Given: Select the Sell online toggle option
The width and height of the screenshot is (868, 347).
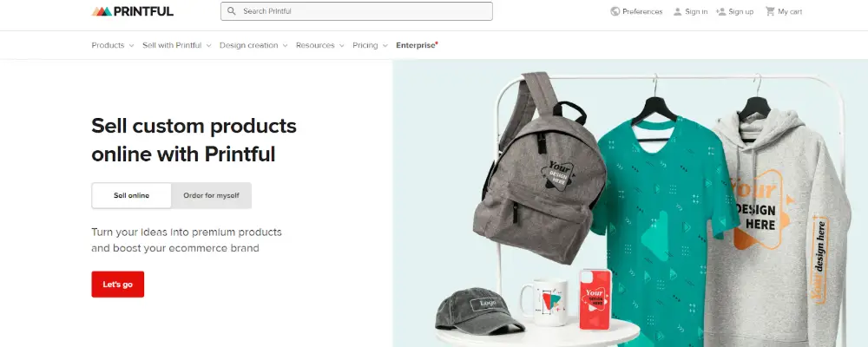Looking at the screenshot, I should pos(132,195).
